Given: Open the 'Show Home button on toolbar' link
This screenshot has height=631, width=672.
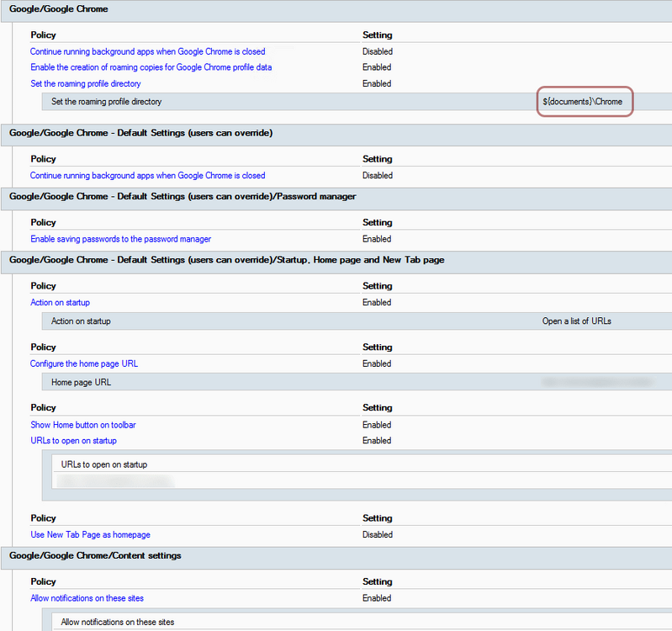Looking at the screenshot, I should tap(82, 425).
